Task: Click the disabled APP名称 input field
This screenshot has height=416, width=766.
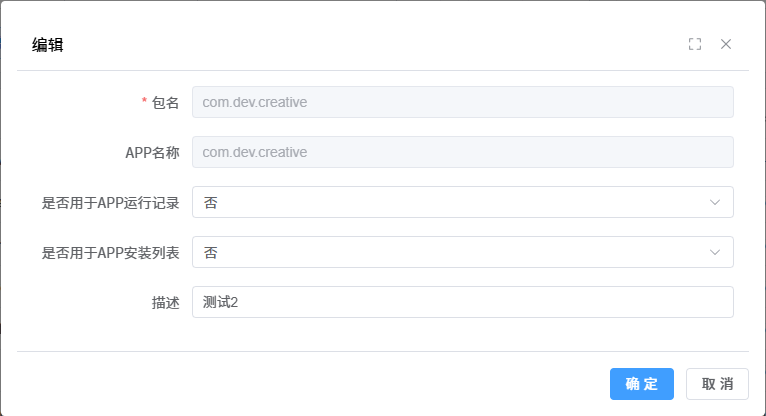Action: coord(462,152)
